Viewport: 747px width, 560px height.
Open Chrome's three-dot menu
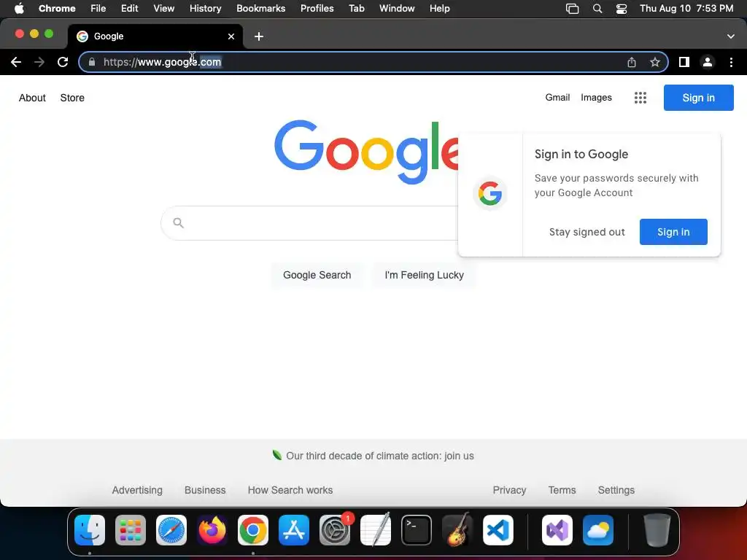tap(731, 62)
